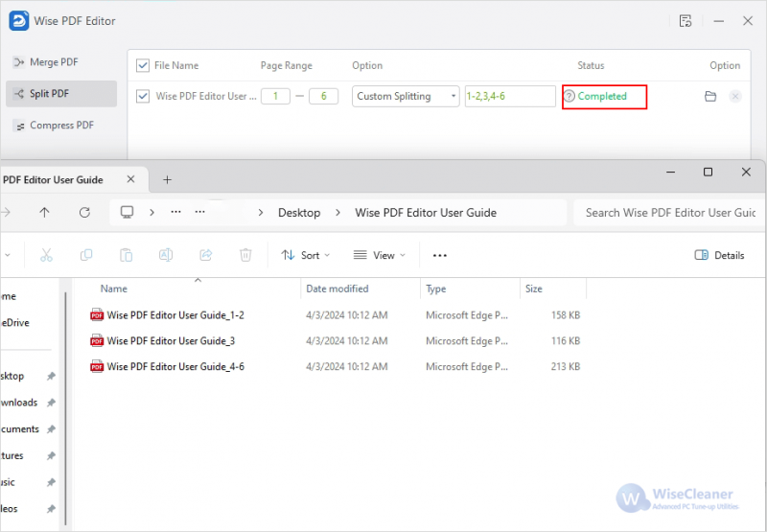Select Wise PDF Editor User Guide_3 file
767x532 pixels.
[171, 341]
